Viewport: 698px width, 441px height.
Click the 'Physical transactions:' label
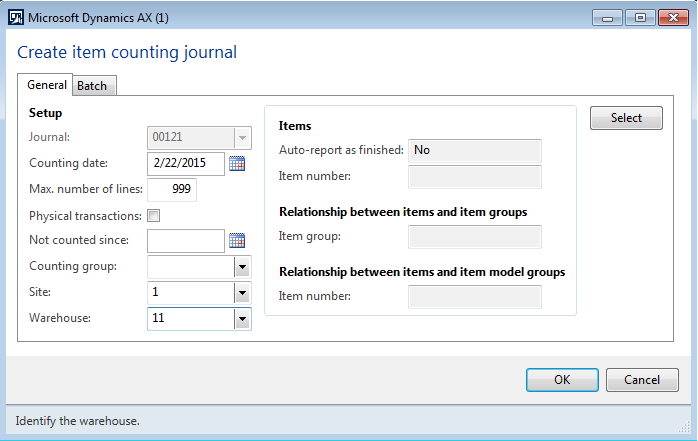pyautogui.click(x=85, y=216)
